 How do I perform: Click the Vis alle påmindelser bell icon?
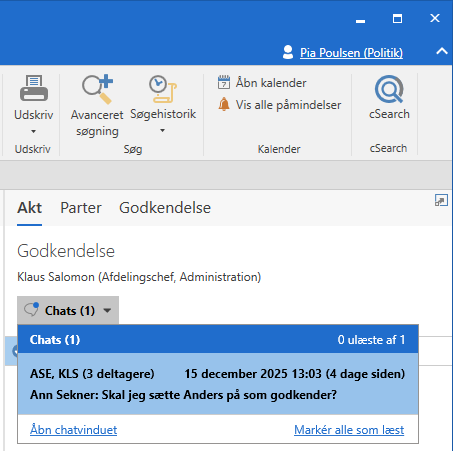click(224, 104)
